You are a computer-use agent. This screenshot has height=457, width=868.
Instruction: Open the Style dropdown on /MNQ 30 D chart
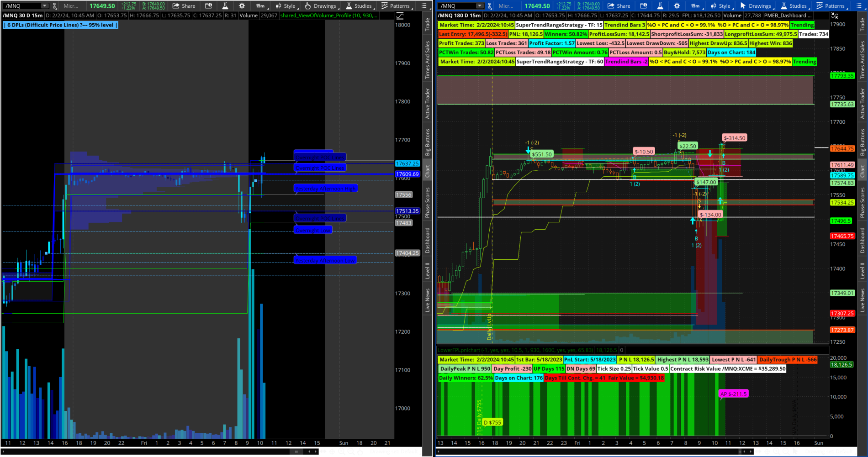click(x=286, y=6)
